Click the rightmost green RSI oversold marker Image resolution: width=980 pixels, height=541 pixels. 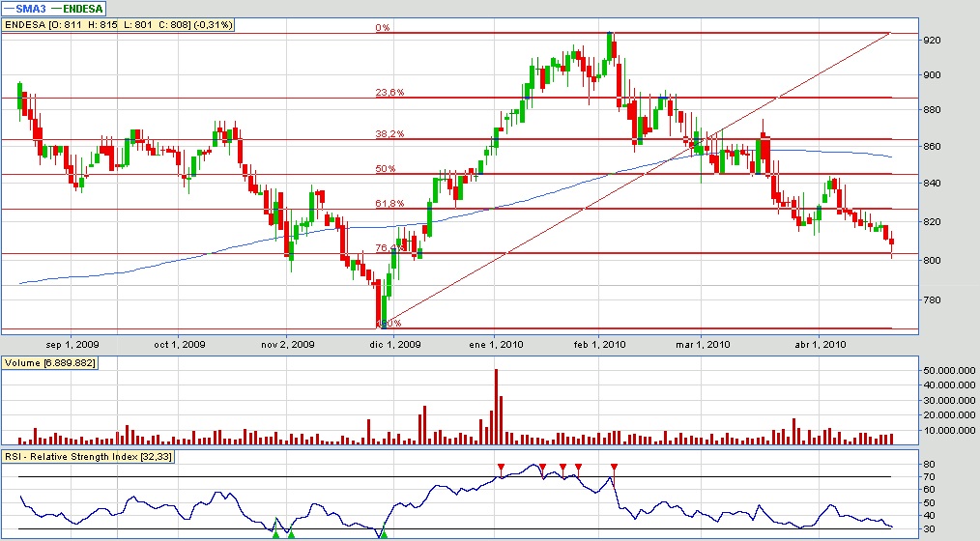(384, 534)
